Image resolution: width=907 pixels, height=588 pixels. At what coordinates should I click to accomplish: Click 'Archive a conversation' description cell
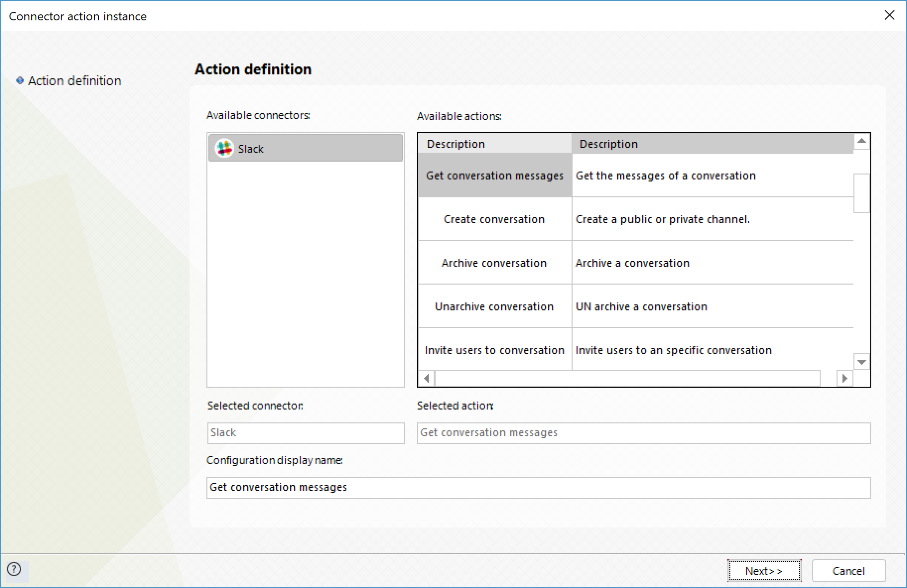tap(713, 263)
